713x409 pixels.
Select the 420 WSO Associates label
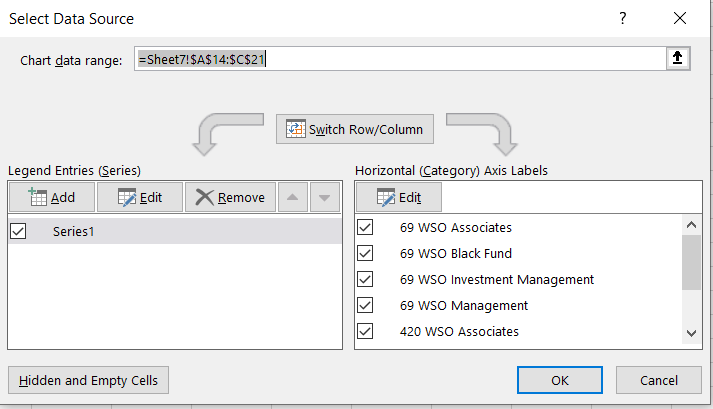click(459, 331)
